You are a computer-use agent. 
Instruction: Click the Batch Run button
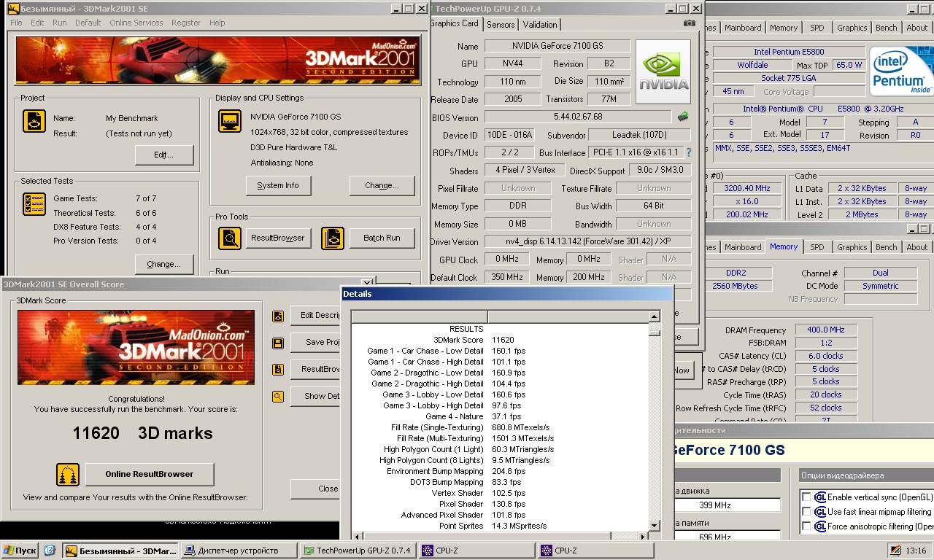coord(382,238)
